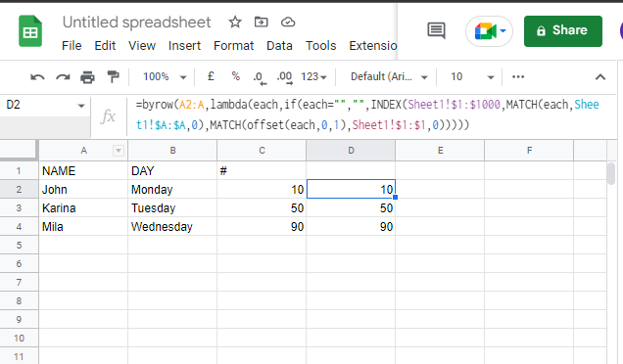
Task: Open the 100% zoom dropdown
Action: [165, 76]
